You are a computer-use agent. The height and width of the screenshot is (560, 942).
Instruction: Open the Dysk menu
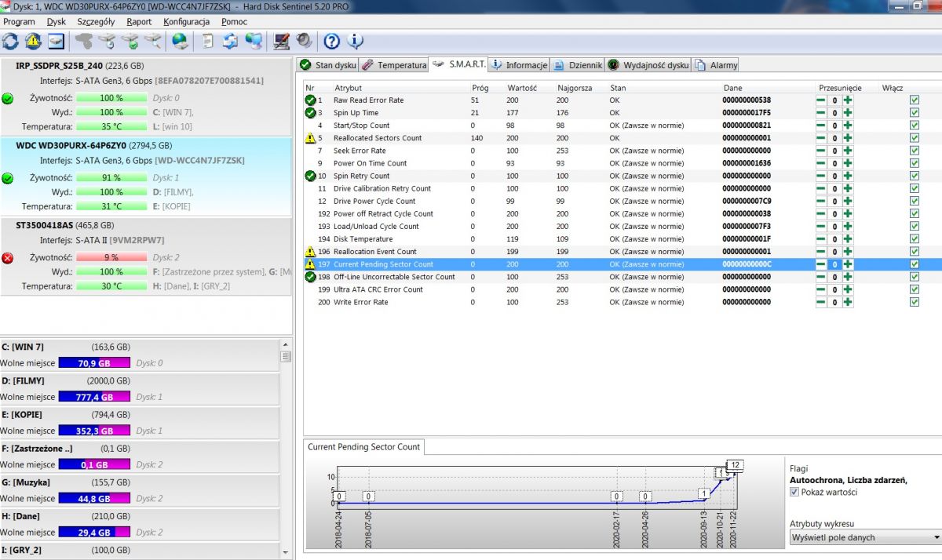coord(57,22)
